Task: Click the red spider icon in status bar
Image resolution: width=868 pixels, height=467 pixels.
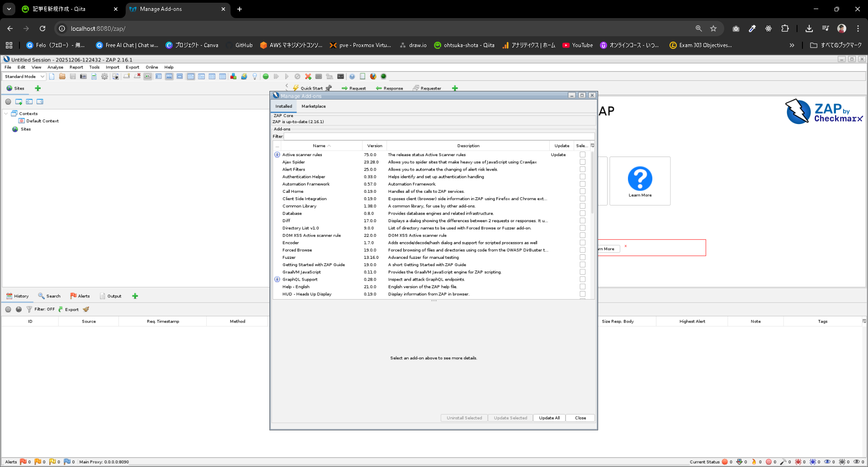Action: tap(798, 462)
